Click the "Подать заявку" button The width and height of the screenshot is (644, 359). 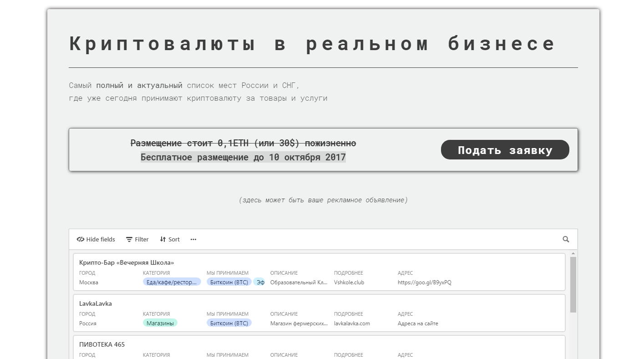click(505, 149)
